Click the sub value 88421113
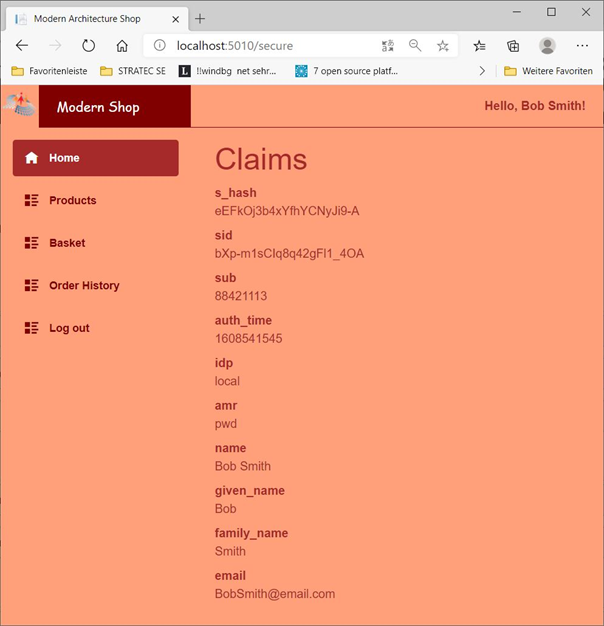The image size is (604, 626). 241,296
